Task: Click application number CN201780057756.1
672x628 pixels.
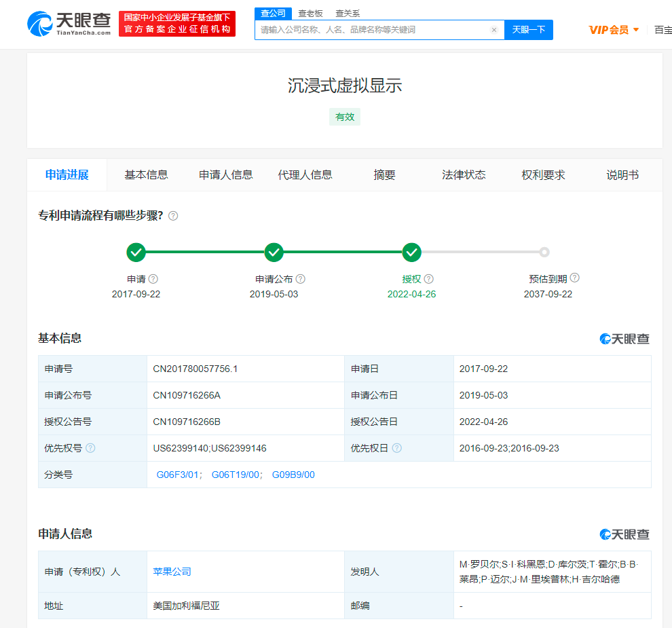Action: tap(195, 369)
